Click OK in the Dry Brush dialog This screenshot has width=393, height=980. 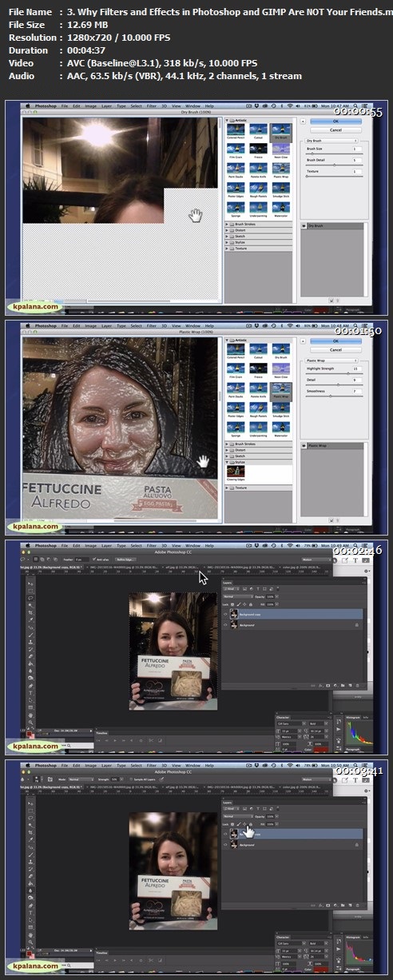tap(335, 121)
